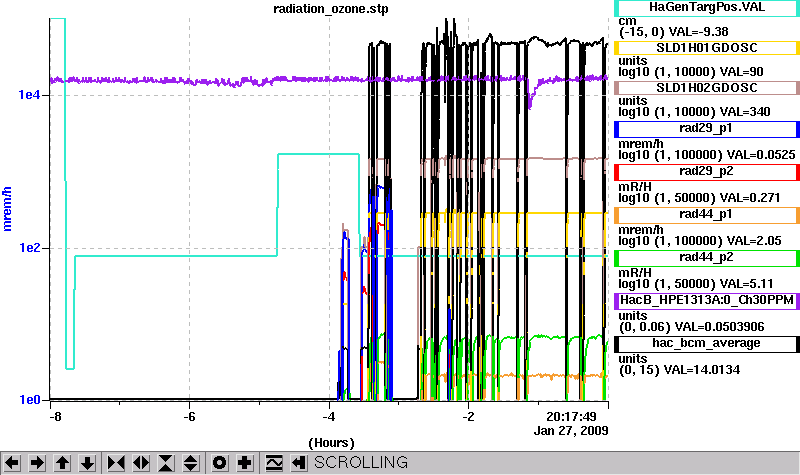
Task: Zoom in vertically with the hourglass icon
Action: coord(166,463)
